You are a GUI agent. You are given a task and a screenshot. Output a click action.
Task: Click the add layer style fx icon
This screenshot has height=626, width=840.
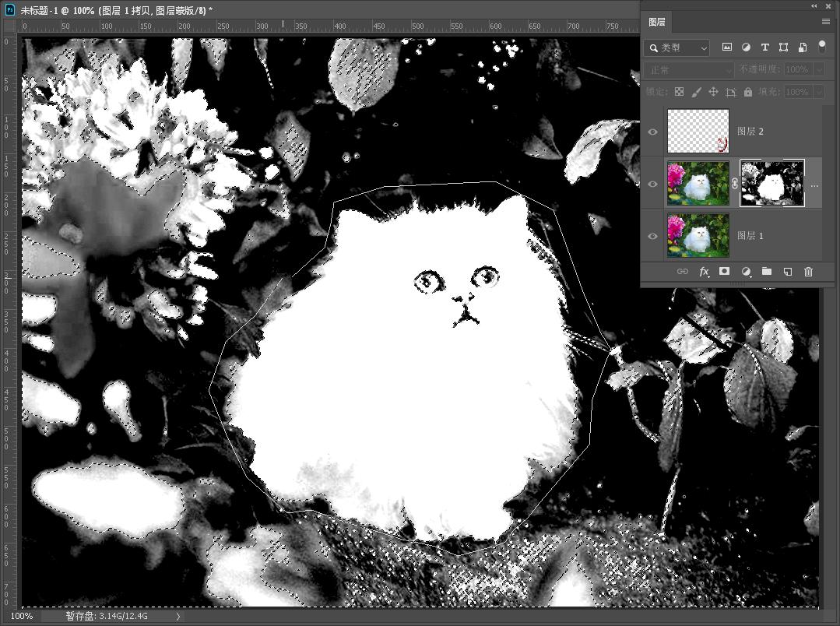(x=704, y=272)
